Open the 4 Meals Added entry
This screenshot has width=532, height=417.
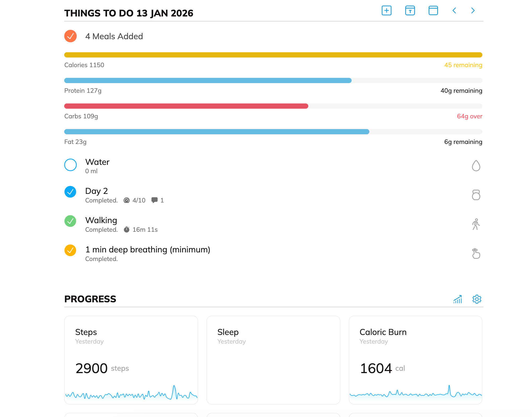[114, 36]
